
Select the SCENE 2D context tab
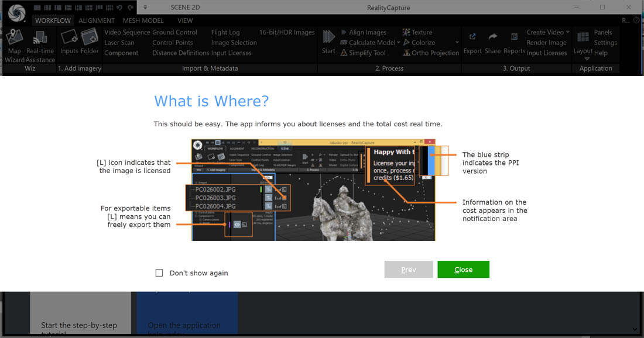tap(185, 8)
